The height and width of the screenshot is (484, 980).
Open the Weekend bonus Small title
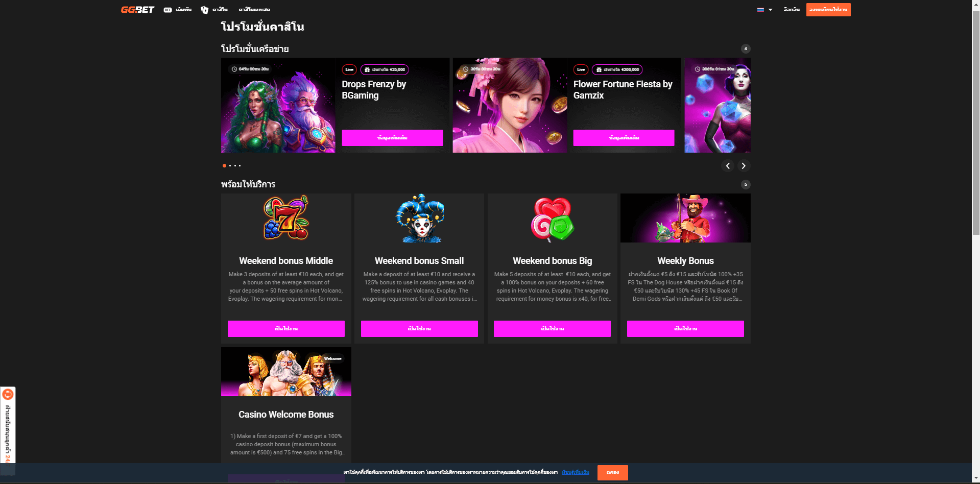coord(419,261)
